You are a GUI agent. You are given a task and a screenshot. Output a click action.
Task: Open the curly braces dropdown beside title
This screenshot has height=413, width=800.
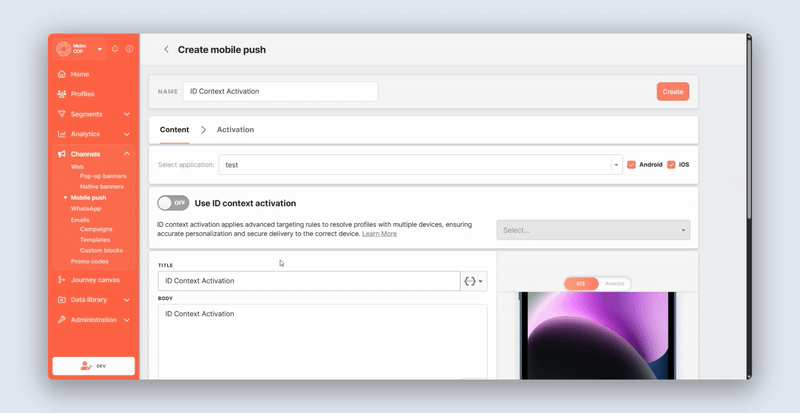(x=473, y=281)
